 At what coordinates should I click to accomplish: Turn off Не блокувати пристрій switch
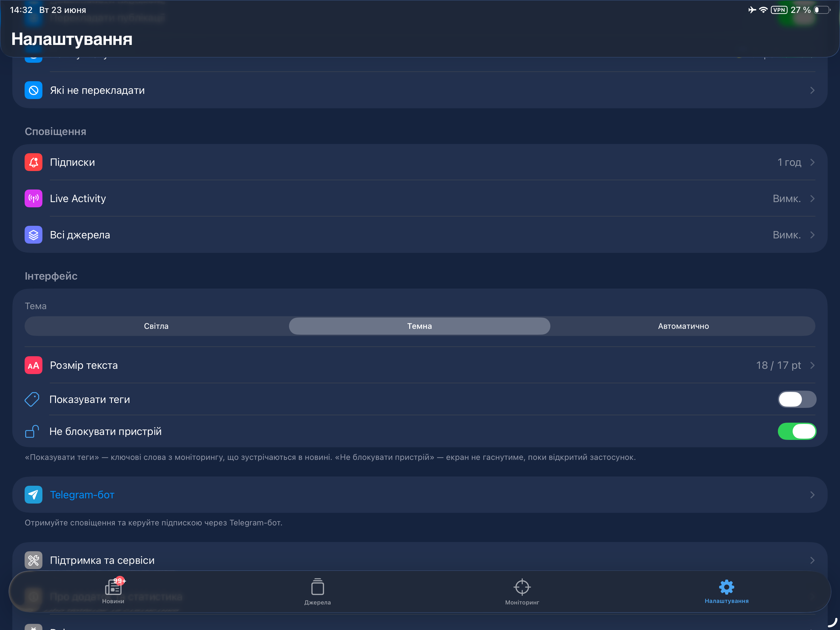click(x=797, y=431)
